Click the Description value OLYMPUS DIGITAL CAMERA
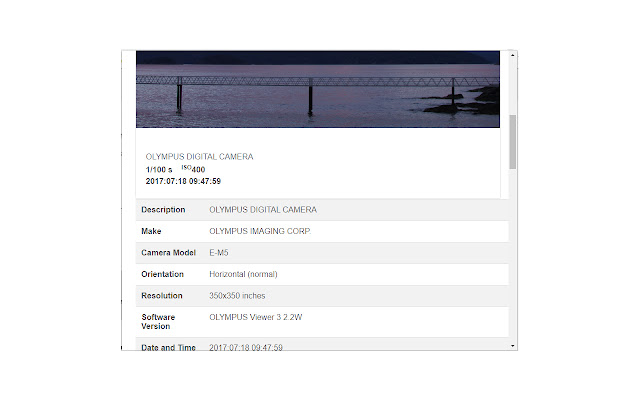 (263, 210)
